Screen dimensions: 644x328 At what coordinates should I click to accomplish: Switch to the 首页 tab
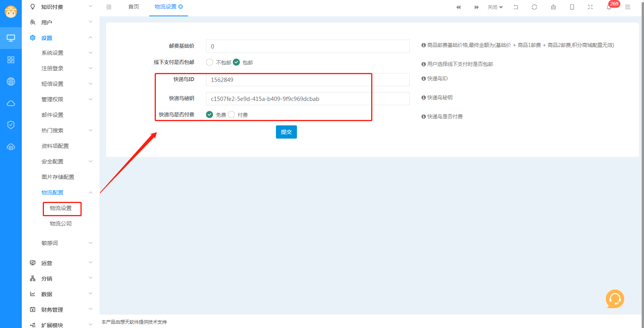click(x=134, y=7)
